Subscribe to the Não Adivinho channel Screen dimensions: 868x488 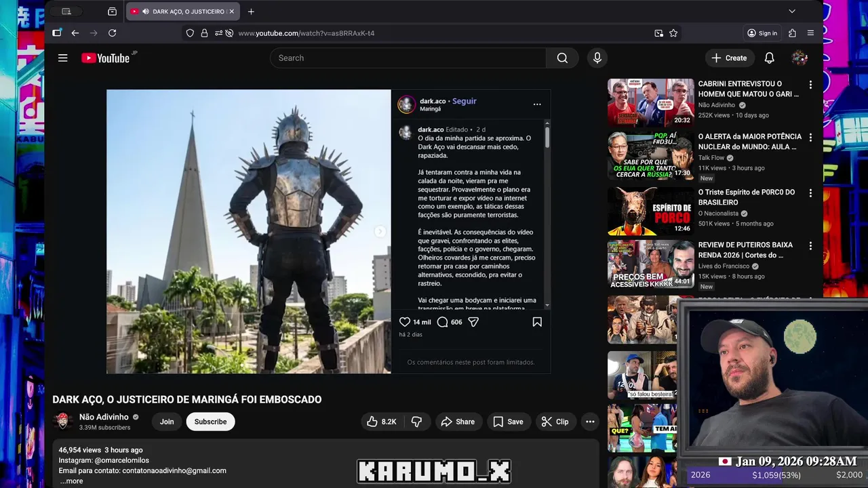tap(210, 422)
